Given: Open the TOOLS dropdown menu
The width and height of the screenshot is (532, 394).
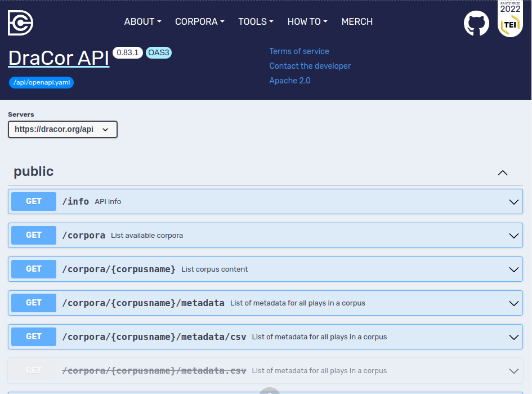Looking at the screenshot, I should (256, 22).
